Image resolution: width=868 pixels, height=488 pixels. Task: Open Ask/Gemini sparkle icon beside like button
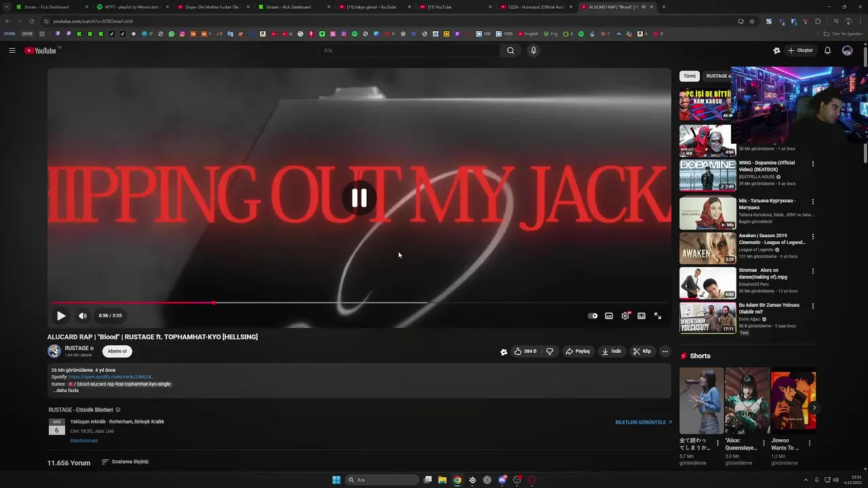pos(503,352)
